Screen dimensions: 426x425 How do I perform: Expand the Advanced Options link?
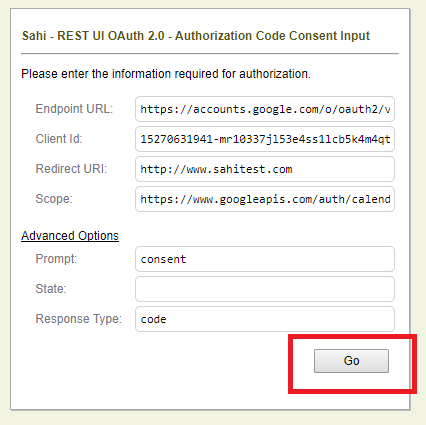70,236
